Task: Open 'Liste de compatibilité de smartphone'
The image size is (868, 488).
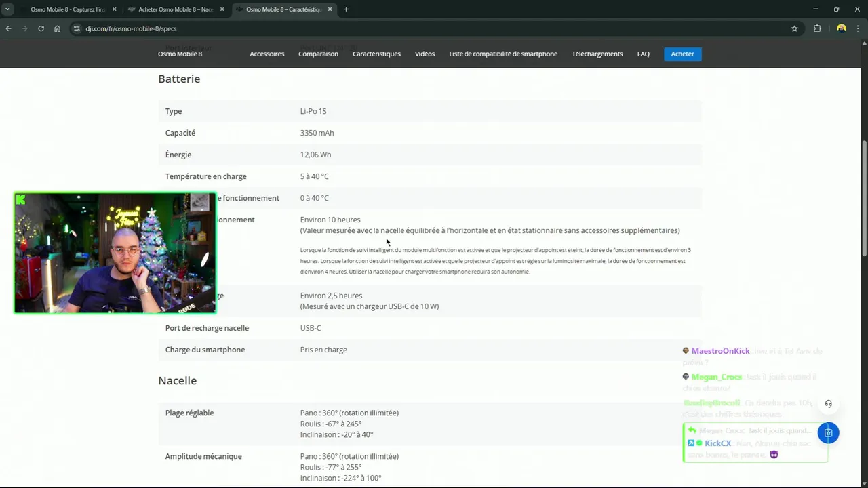Action: coord(503,54)
